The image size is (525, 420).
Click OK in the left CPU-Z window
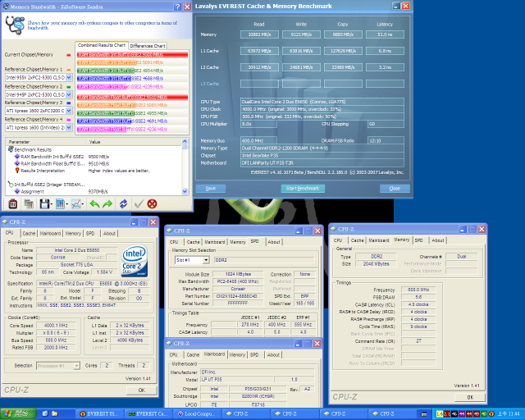click(142, 390)
